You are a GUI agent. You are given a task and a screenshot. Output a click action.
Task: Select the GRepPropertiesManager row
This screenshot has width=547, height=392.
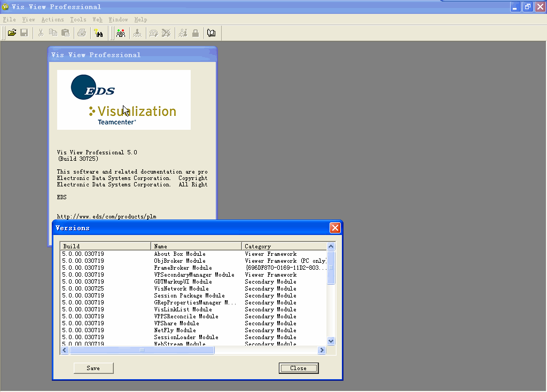tap(193, 303)
